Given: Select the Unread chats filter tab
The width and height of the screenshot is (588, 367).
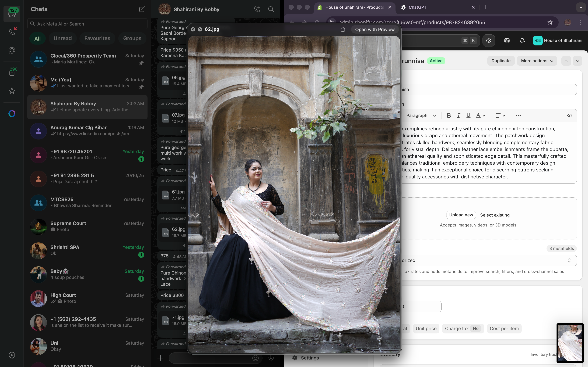Looking at the screenshot, I should 62,38.
